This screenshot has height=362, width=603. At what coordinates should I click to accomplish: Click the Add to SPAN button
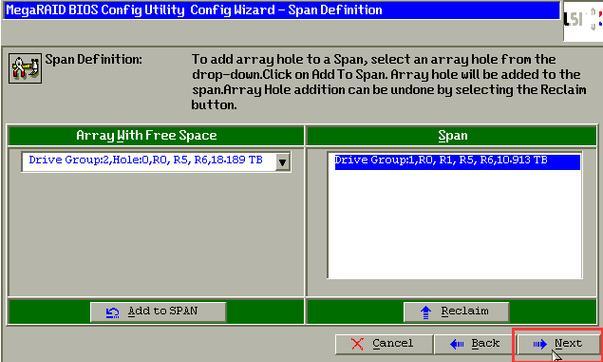pyautogui.click(x=158, y=312)
